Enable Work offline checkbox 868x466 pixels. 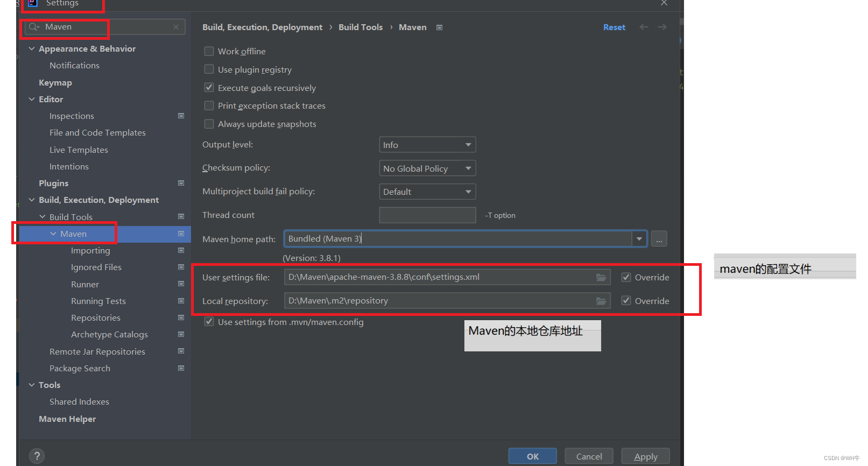209,51
